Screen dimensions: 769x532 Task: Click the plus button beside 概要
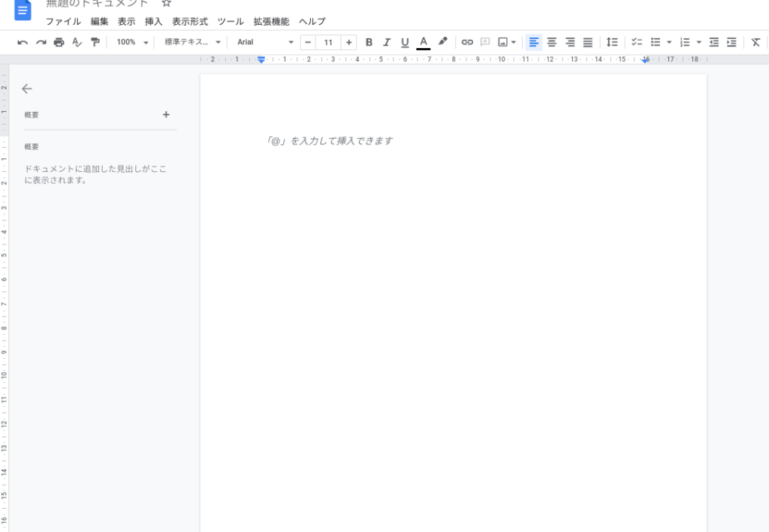pos(166,115)
